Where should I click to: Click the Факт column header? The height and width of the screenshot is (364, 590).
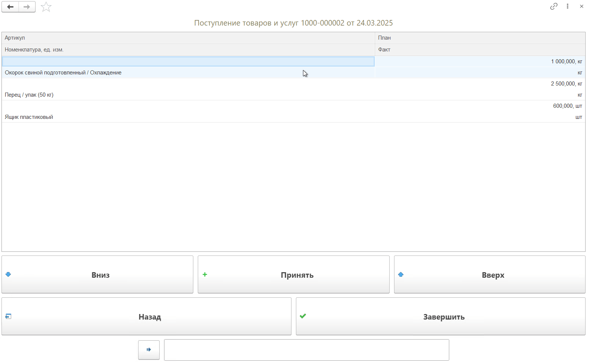point(384,50)
